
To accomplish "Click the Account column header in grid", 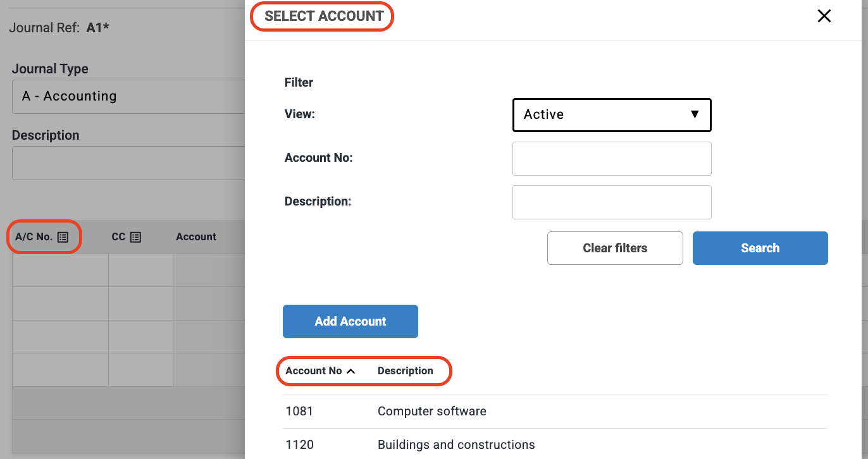I will coord(196,237).
